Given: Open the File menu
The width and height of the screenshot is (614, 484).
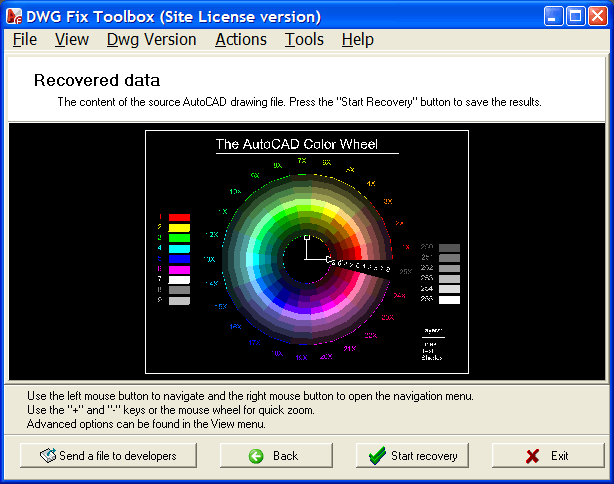Looking at the screenshot, I should [x=25, y=40].
